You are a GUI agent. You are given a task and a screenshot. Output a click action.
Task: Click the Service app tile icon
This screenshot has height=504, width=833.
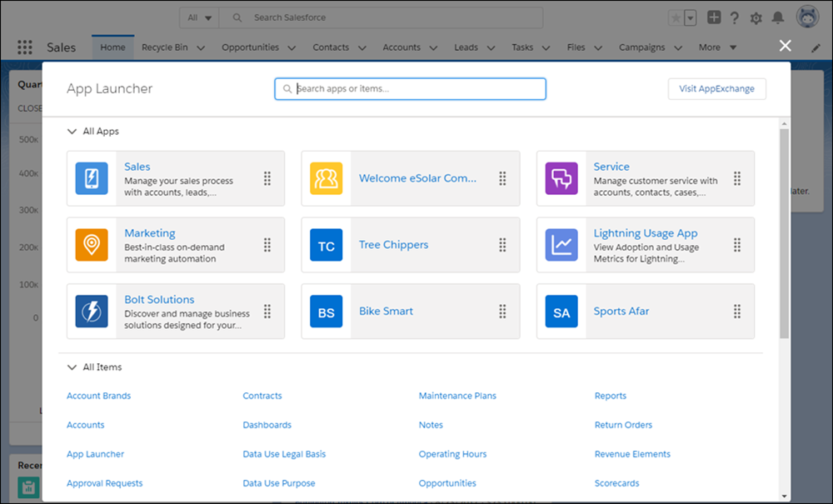561,178
